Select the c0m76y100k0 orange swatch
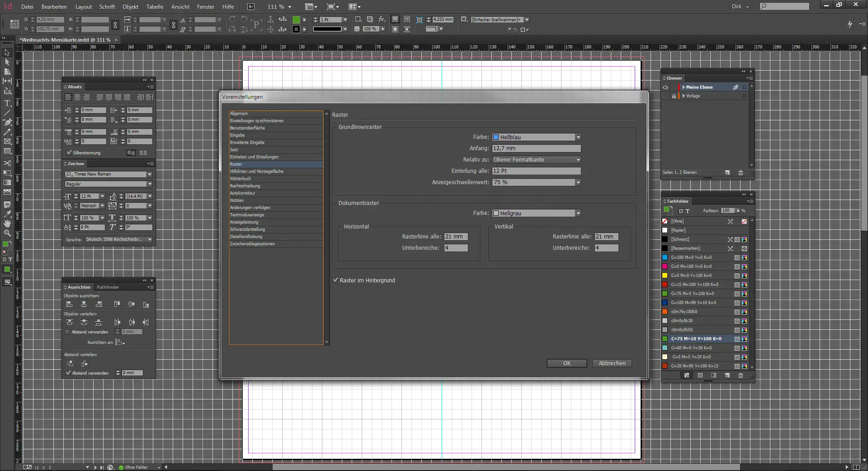 coord(684,312)
